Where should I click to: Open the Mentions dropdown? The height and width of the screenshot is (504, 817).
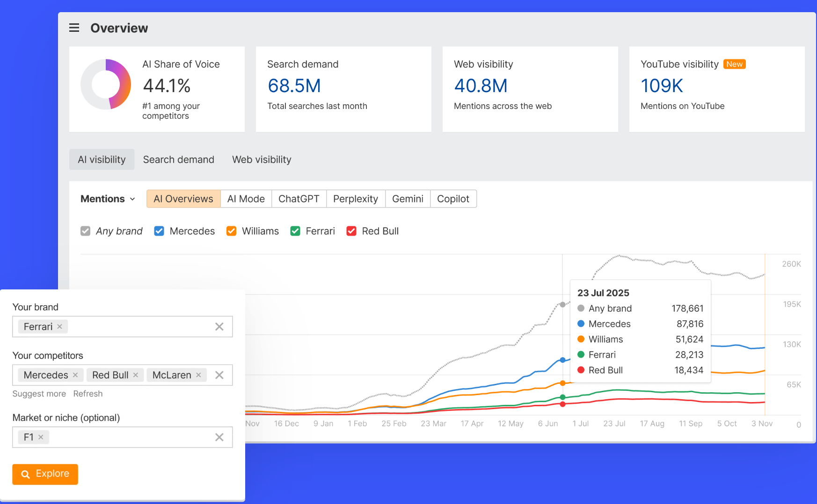[x=108, y=198]
